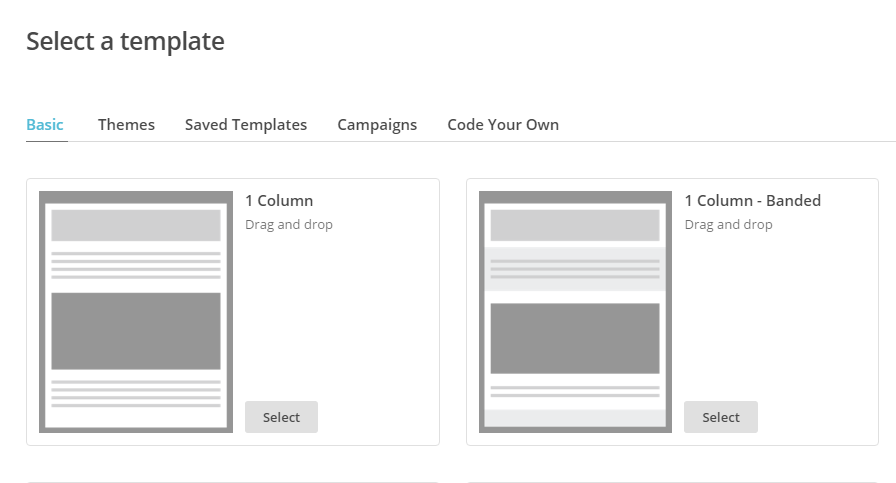Click 'Drag and drop' under 1 Column
Screen dimensions: 896x483
289,225
